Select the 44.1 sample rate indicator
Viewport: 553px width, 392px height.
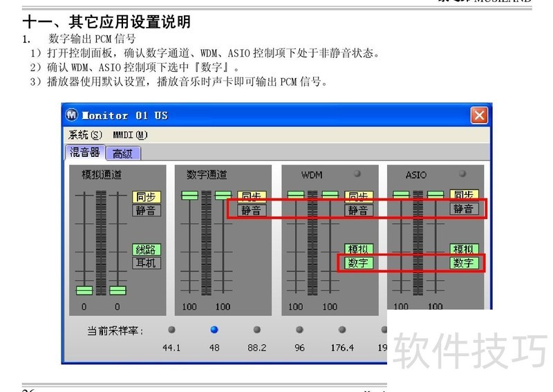171,330
